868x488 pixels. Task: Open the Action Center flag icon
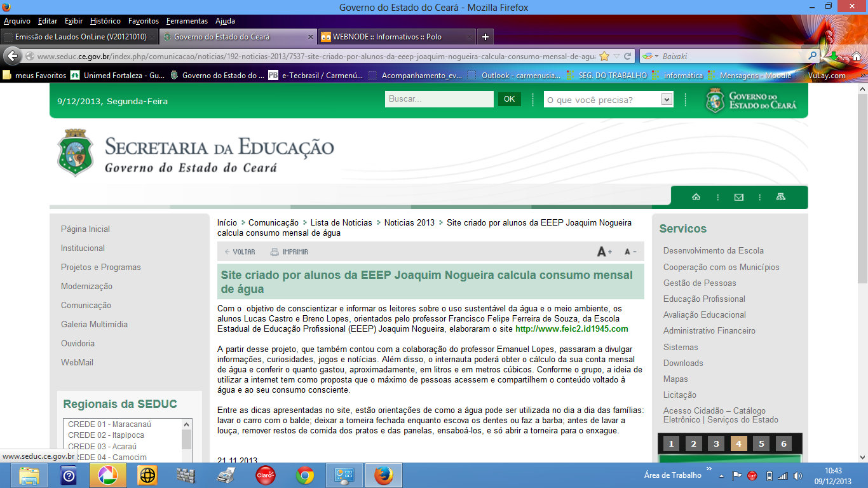pos(737,475)
